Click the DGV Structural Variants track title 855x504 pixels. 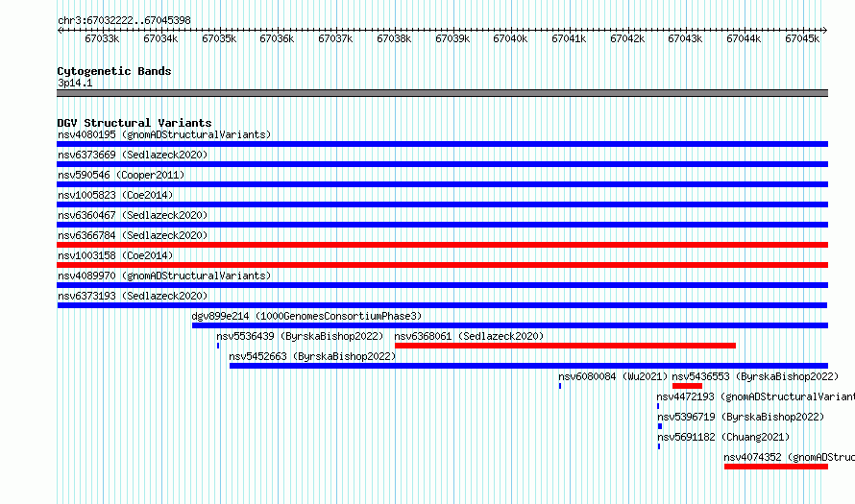pyautogui.click(x=134, y=123)
